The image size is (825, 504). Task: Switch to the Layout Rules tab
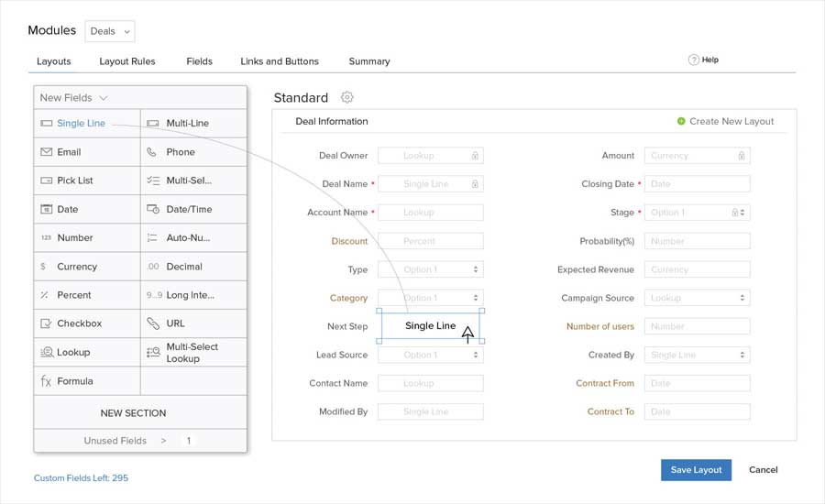(127, 61)
